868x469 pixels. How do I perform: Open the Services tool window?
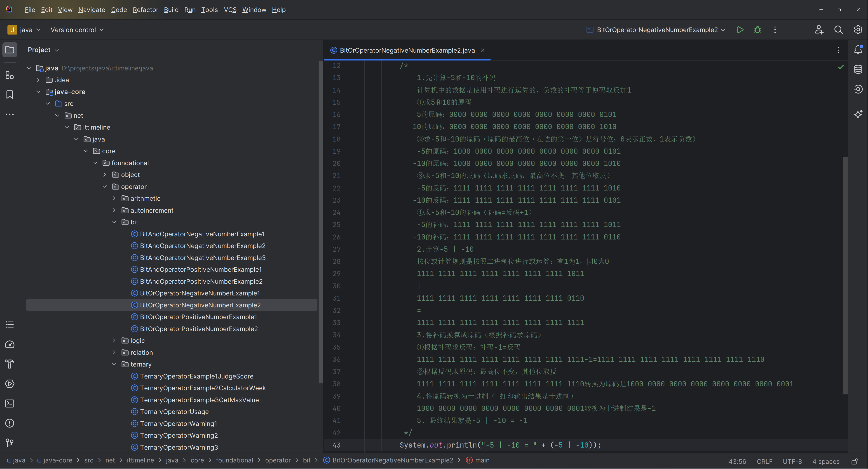coord(10,384)
